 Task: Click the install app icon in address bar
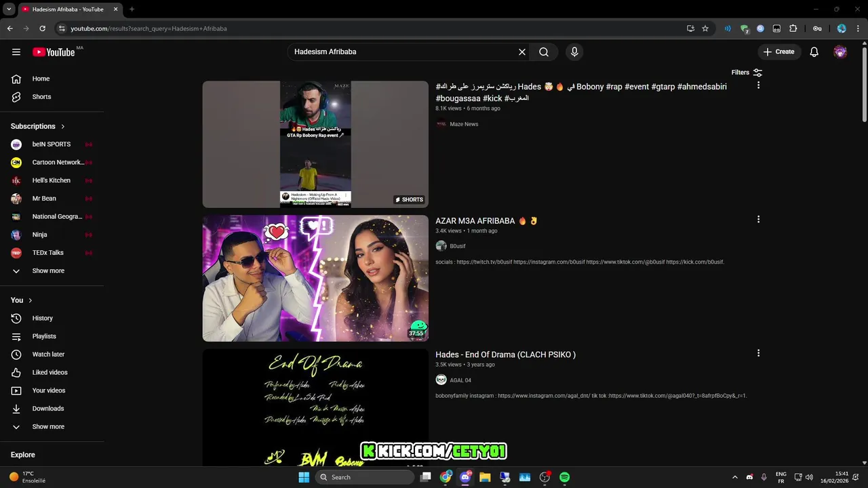point(690,28)
